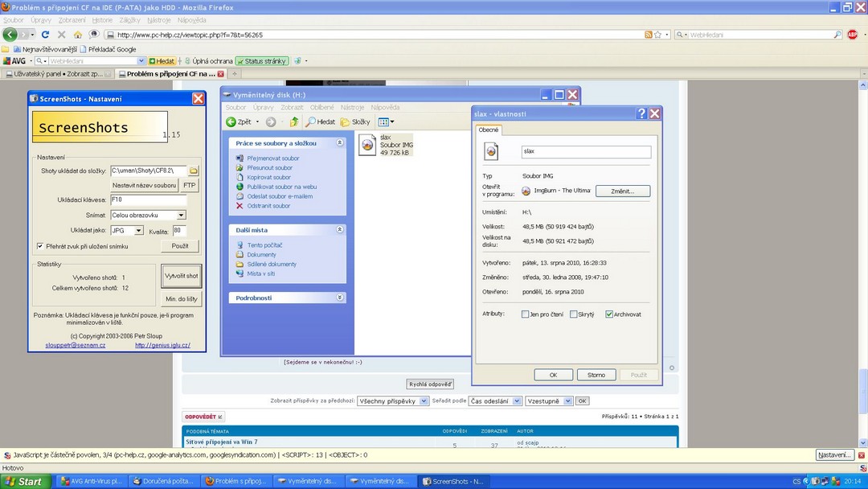
Task: Expand Podrobnosti panel
Action: coord(340,298)
